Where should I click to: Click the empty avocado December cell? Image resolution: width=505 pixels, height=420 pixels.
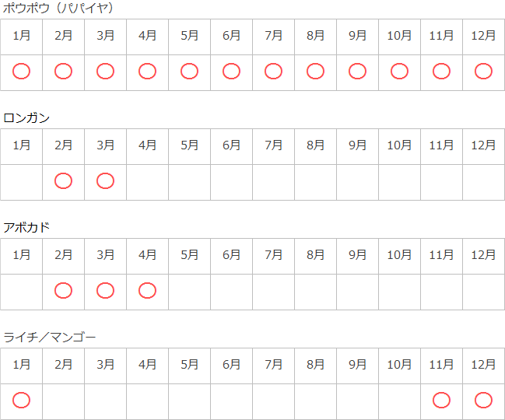click(483, 292)
